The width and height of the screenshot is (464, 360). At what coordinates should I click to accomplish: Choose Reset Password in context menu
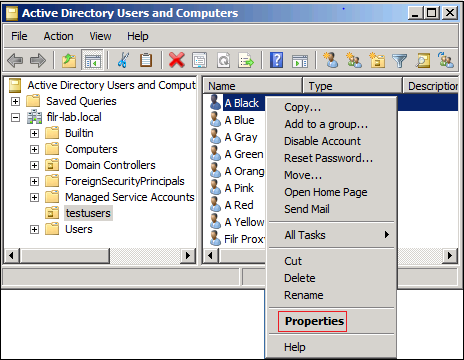[x=331, y=158]
